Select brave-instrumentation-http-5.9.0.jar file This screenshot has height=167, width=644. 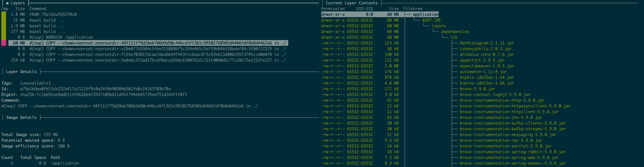[502, 100]
